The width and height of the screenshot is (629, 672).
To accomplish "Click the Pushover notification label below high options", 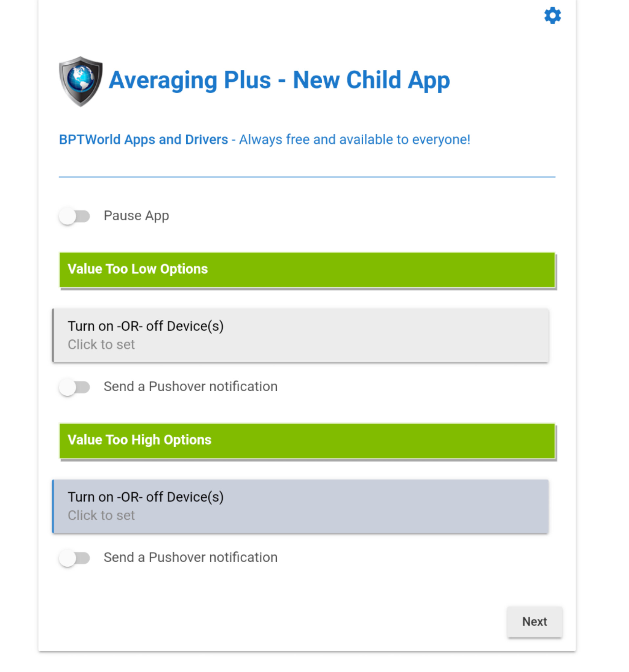I will click(x=191, y=557).
